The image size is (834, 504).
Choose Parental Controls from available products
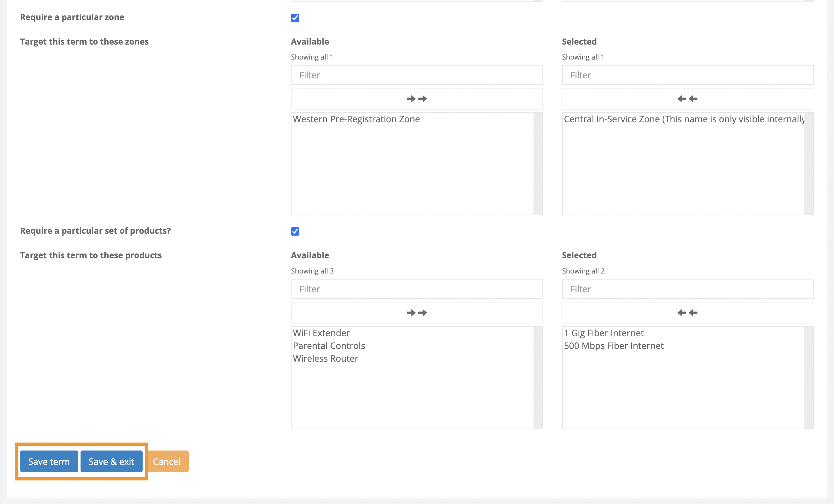[x=329, y=345]
